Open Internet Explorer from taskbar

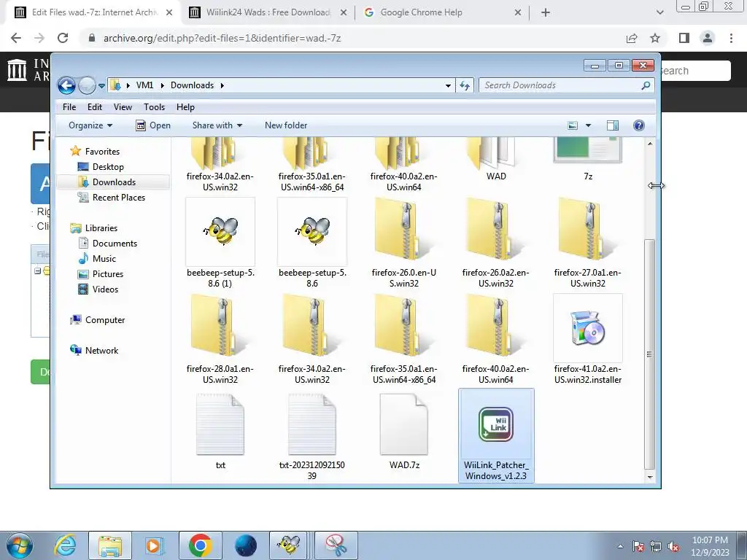[x=66, y=545]
